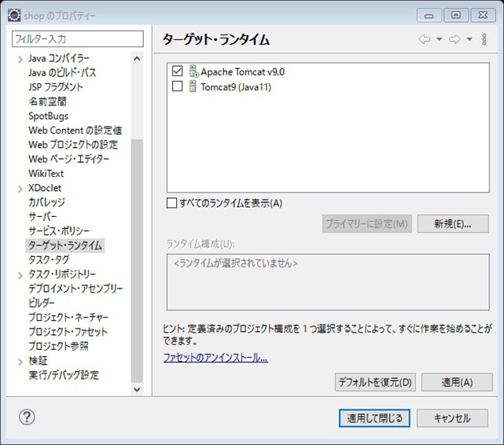Image resolution: width=504 pixels, height=445 pixels.
Task: Select タスク・タグ in the tree
Action: coord(49,259)
